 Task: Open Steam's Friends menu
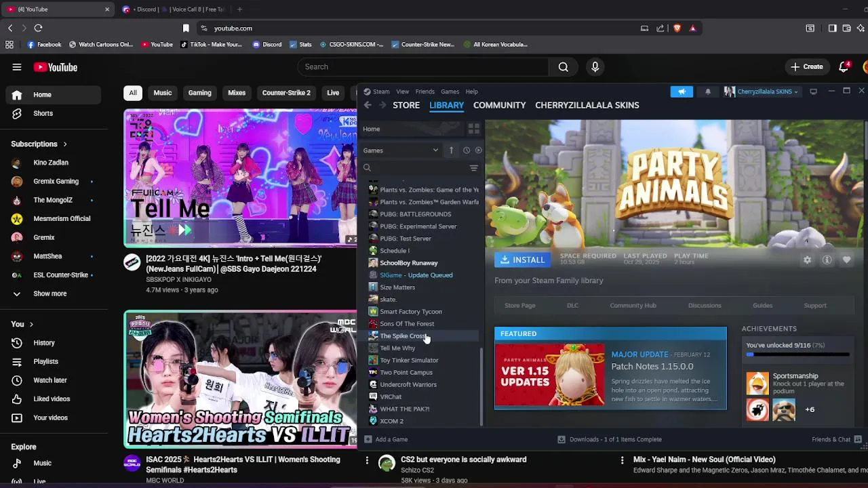point(425,91)
